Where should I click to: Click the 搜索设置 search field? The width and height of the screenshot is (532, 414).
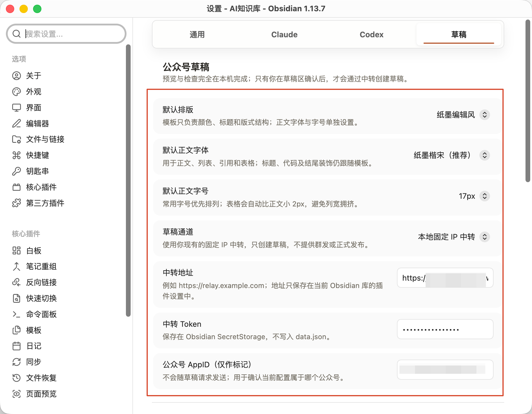pyautogui.click(x=66, y=34)
